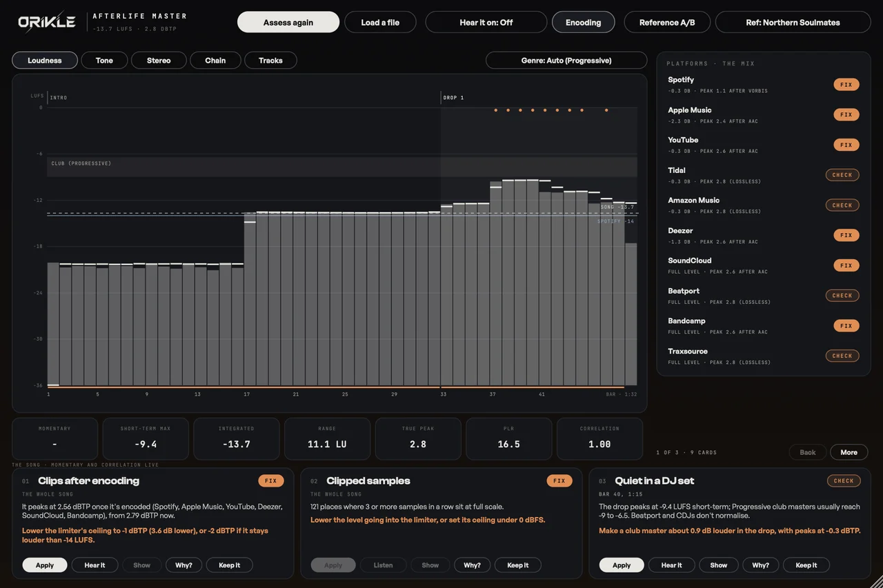Apply the Quiet in a DJ set fix

622,565
